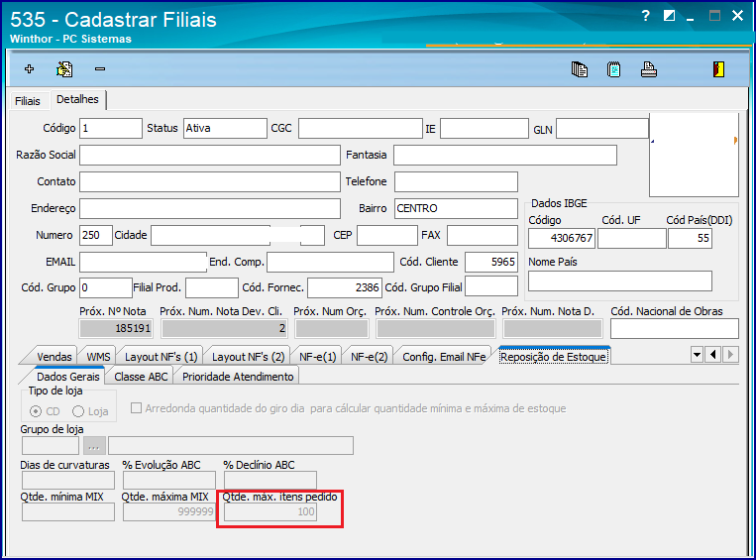This screenshot has height=560, width=756.
Task: Click the printer icon in the toolbar
Action: point(648,69)
